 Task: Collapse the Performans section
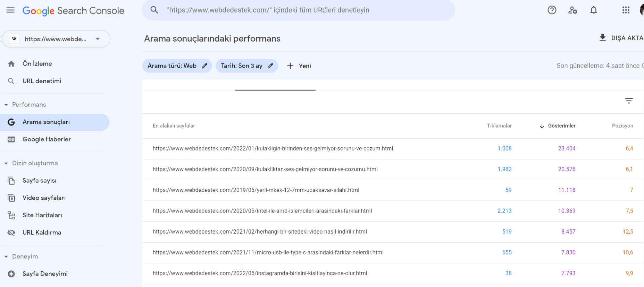point(6,105)
